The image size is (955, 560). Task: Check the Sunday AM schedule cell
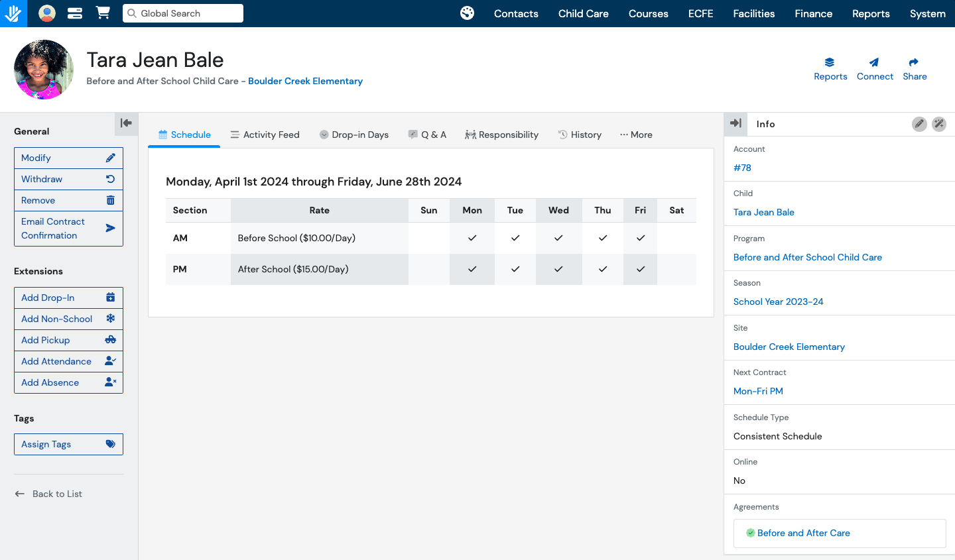coord(428,237)
